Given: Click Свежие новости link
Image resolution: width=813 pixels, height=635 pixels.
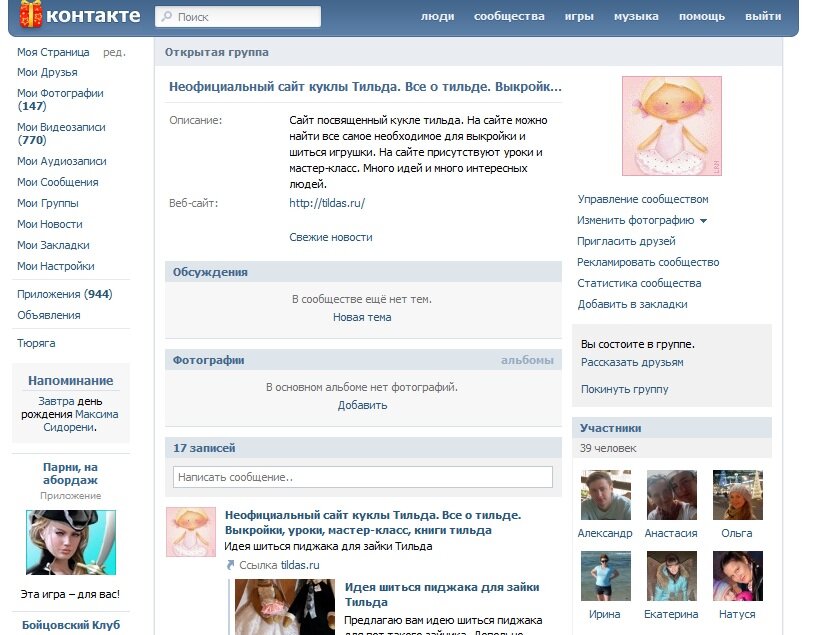Looking at the screenshot, I should coord(331,237).
